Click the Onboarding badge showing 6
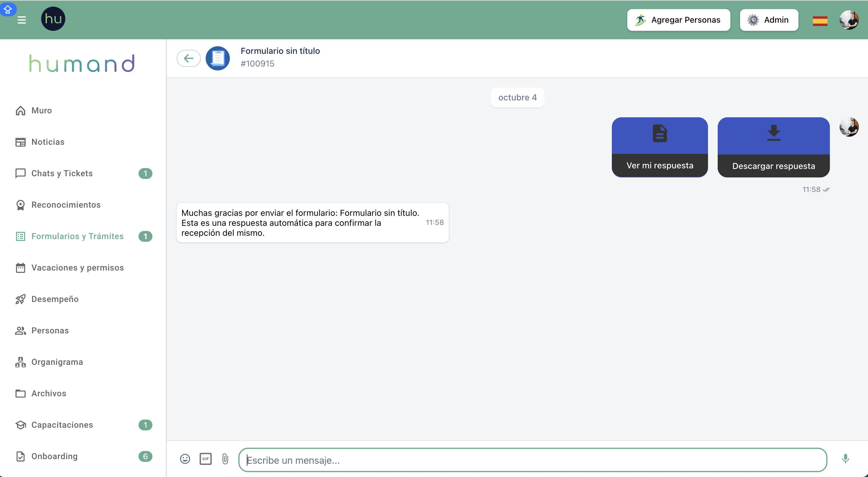868x477 pixels. (x=145, y=456)
